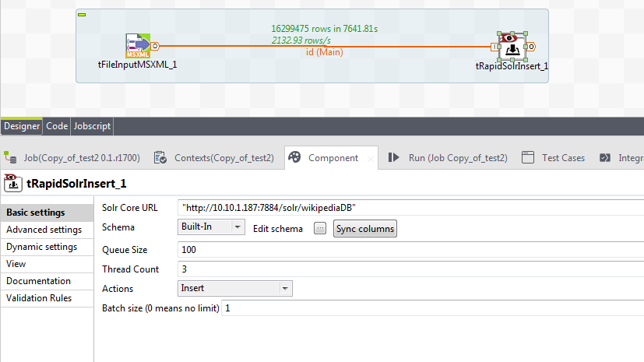
Task: Click the Sync columns button
Action: [x=365, y=229]
